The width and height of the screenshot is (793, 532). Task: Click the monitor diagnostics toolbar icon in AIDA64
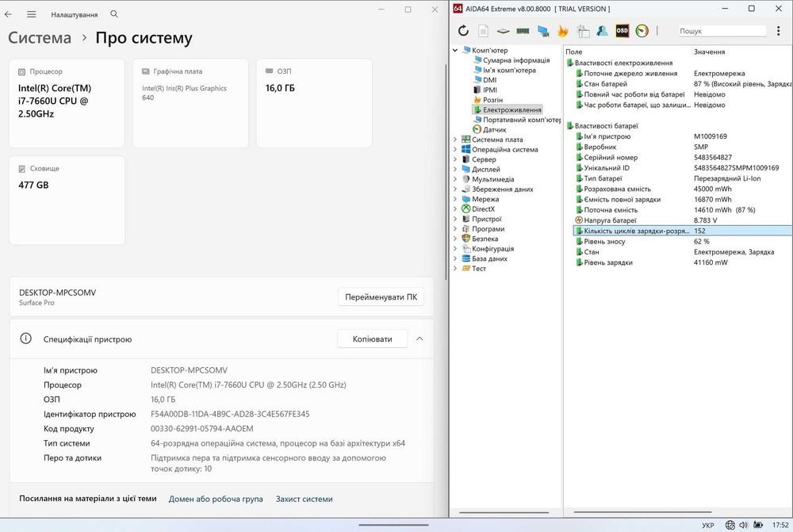coord(543,31)
